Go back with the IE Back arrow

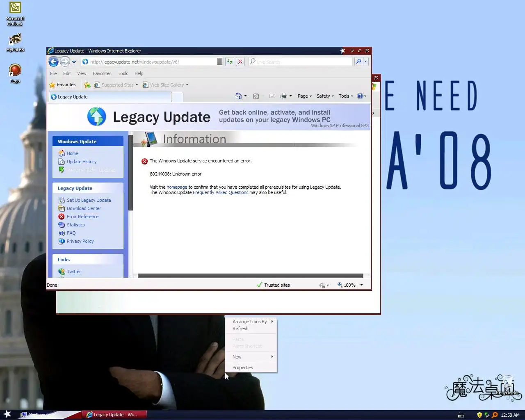(x=53, y=62)
